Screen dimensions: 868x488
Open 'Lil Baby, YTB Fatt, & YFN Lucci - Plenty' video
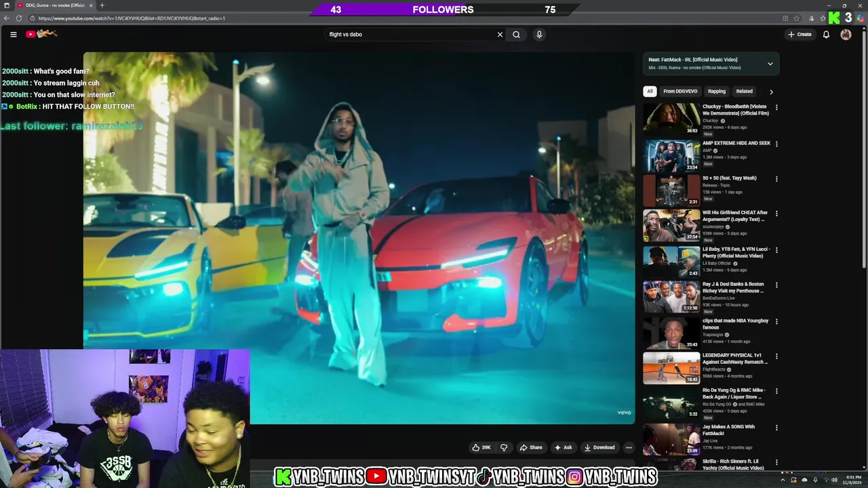(736, 252)
